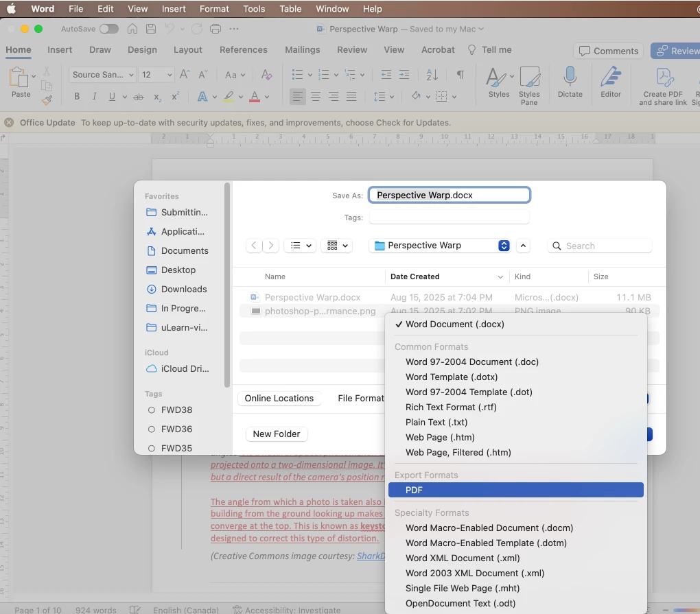Collapse the save dialog with chevron button
700x614 pixels.
[523, 246]
